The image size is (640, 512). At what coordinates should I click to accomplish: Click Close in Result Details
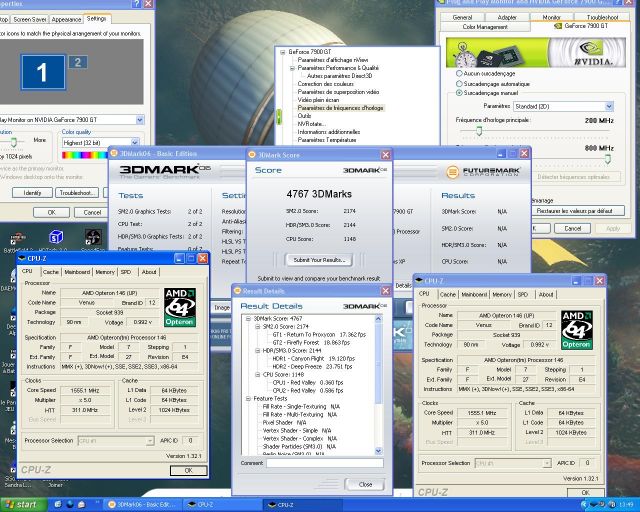click(365, 485)
